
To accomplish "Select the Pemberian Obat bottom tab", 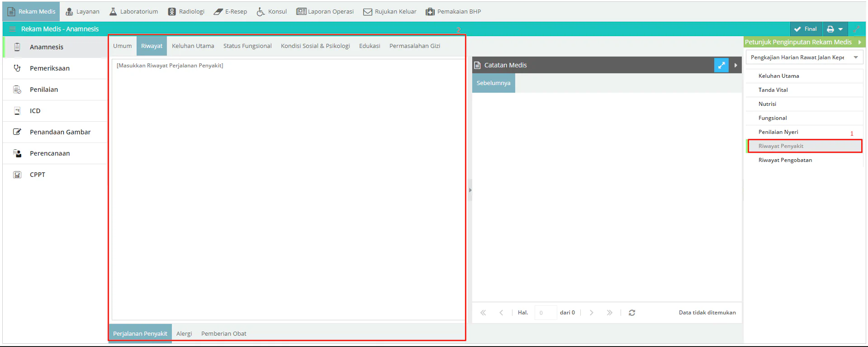I will 224,334.
